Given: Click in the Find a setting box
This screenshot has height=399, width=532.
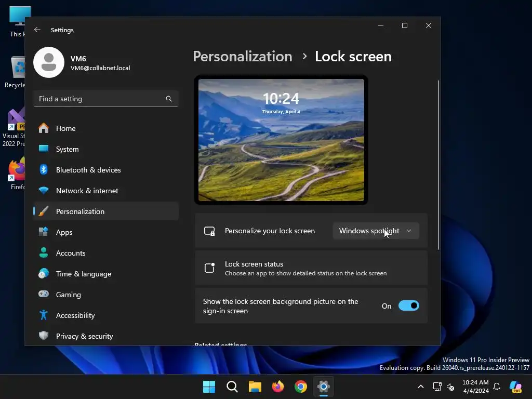Looking at the screenshot, I should tap(106, 99).
